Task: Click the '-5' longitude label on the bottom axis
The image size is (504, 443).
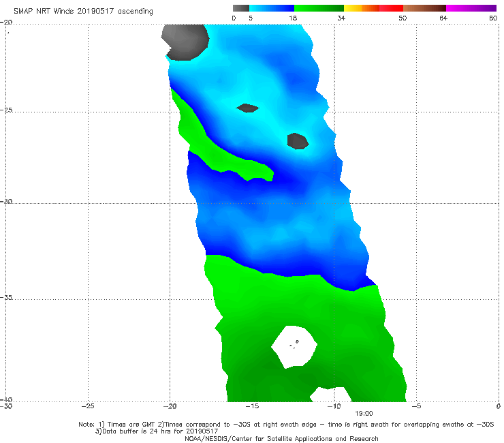Action: pos(416,406)
